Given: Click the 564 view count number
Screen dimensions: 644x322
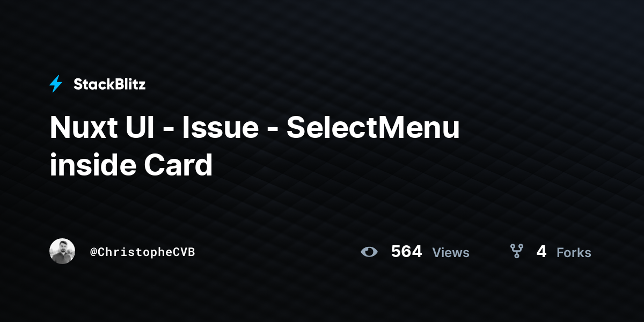Looking at the screenshot, I should point(406,252).
